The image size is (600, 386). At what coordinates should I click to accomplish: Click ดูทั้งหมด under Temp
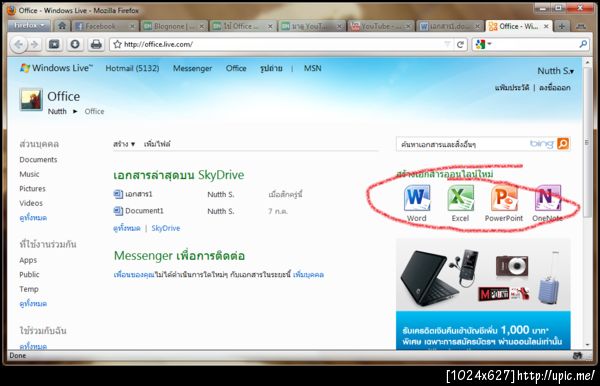tap(33, 304)
